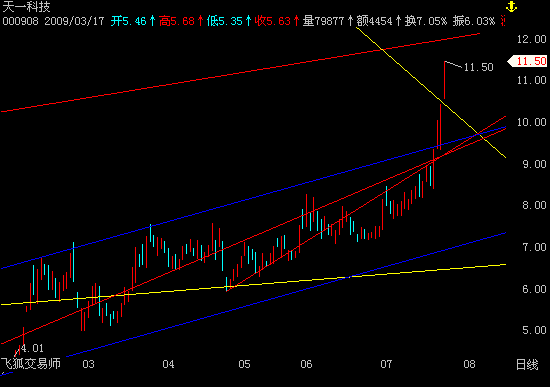Screen dimensions: 550x387
Task: Click the 05 month label on time axis
Action: 244,364
